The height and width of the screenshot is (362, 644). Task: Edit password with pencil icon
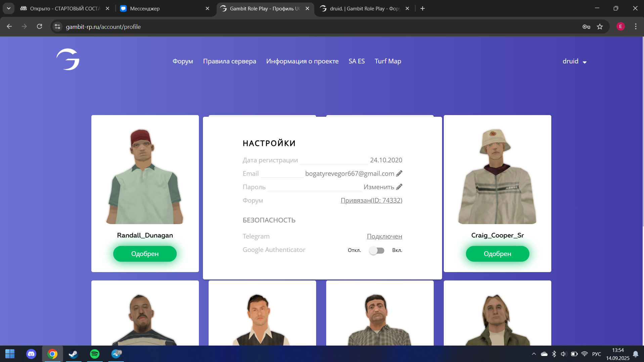399,187
